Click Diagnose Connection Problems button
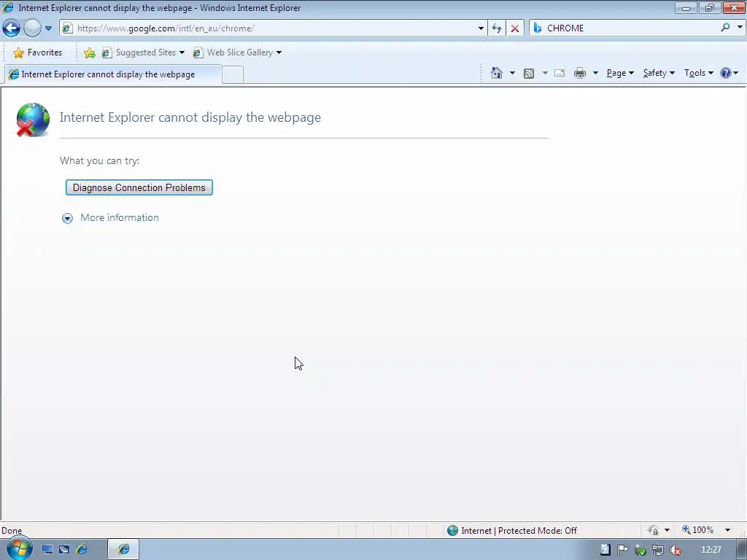The image size is (747, 560). (139, 187)
